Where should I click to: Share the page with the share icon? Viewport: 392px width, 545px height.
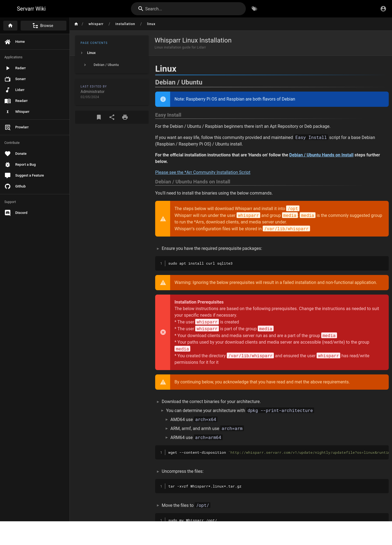(112, 117)
